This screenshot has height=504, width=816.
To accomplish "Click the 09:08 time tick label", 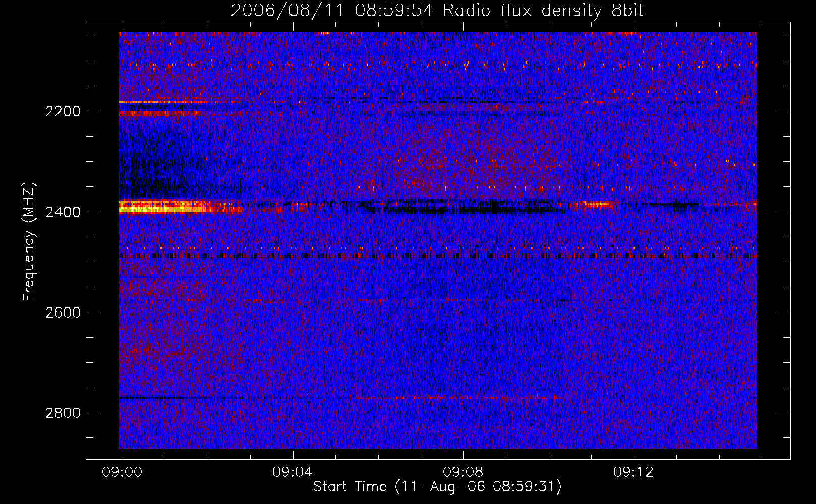I will pyautogui.click(x=463, y=472).
